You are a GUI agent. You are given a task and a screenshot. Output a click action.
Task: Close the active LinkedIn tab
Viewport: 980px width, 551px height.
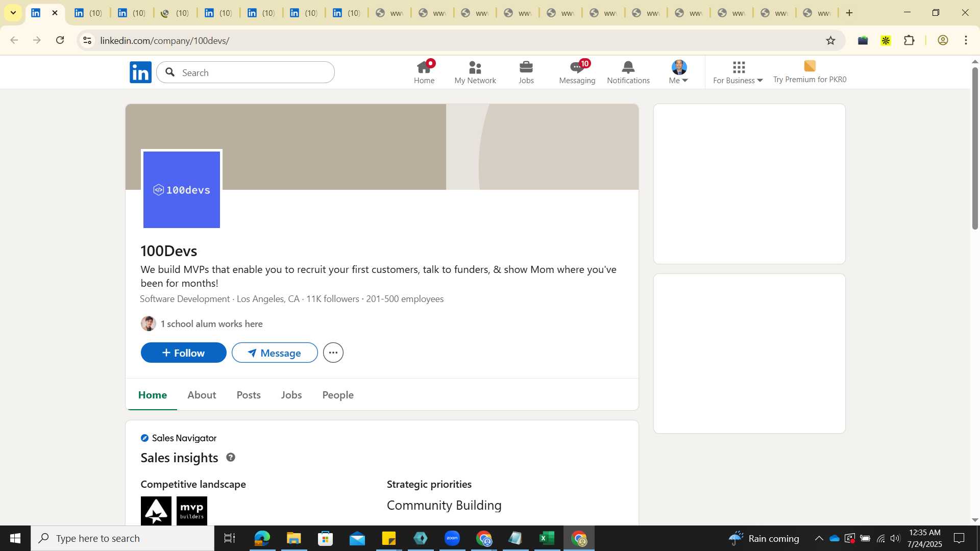coord(55,13)
